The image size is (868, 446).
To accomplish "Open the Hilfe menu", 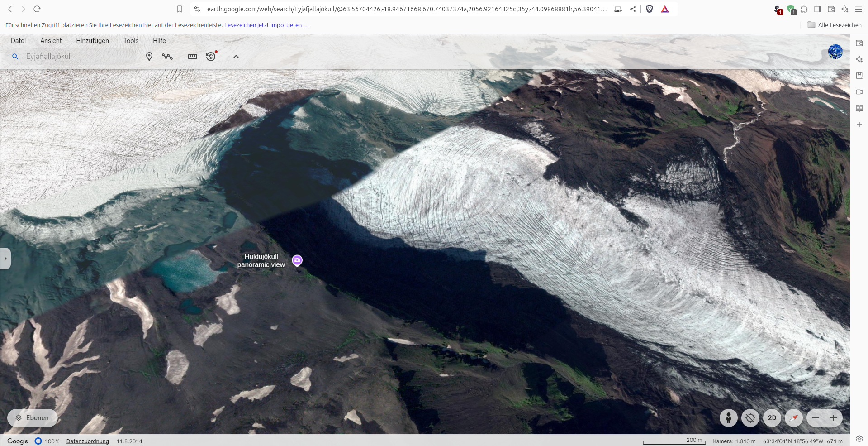I will pyautogui.click(x=159, y=41).
